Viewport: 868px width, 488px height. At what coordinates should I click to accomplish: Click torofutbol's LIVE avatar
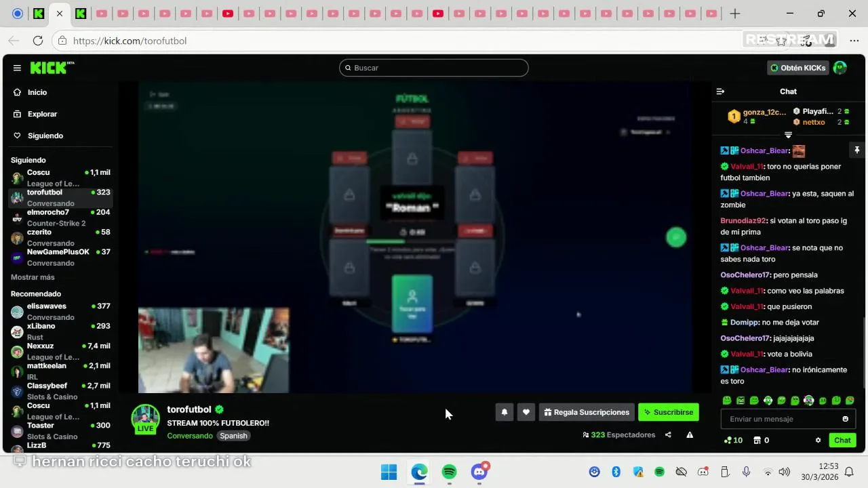145,419
